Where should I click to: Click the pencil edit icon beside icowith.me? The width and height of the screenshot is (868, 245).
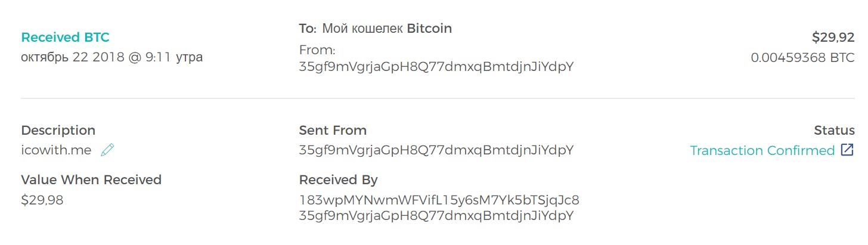point(107,150)
